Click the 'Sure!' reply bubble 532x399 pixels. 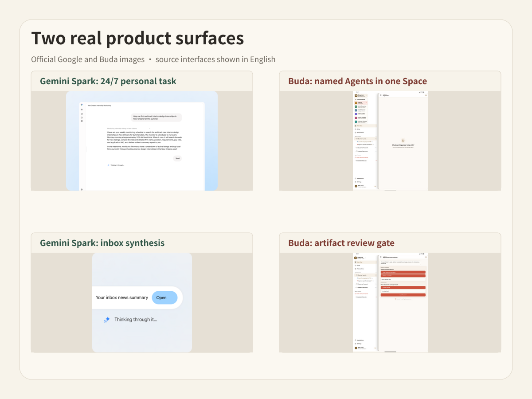pos(177,158)
